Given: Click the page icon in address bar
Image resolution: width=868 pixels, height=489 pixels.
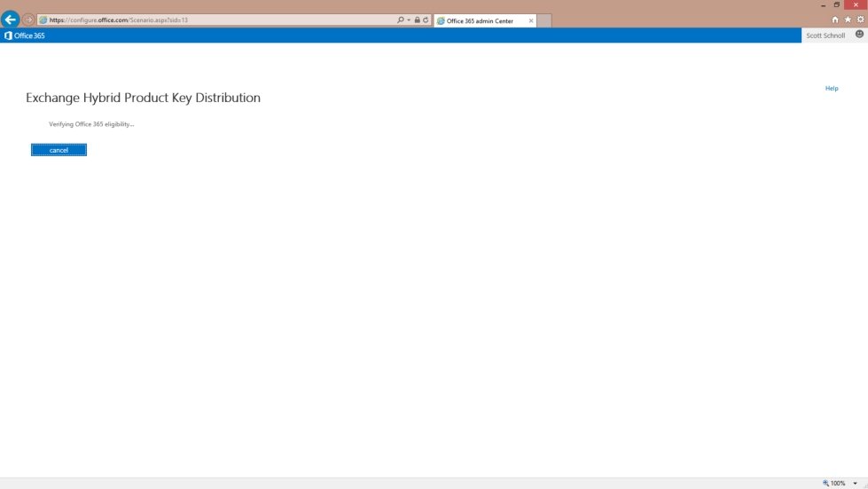Looking at the screenshot, I should 43,20.
